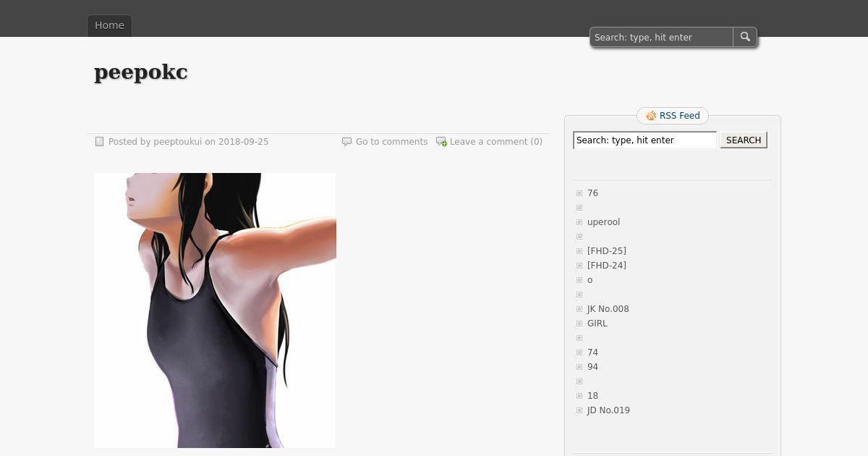
Task: Open sidebar link 76
Action: coord(592,193)
